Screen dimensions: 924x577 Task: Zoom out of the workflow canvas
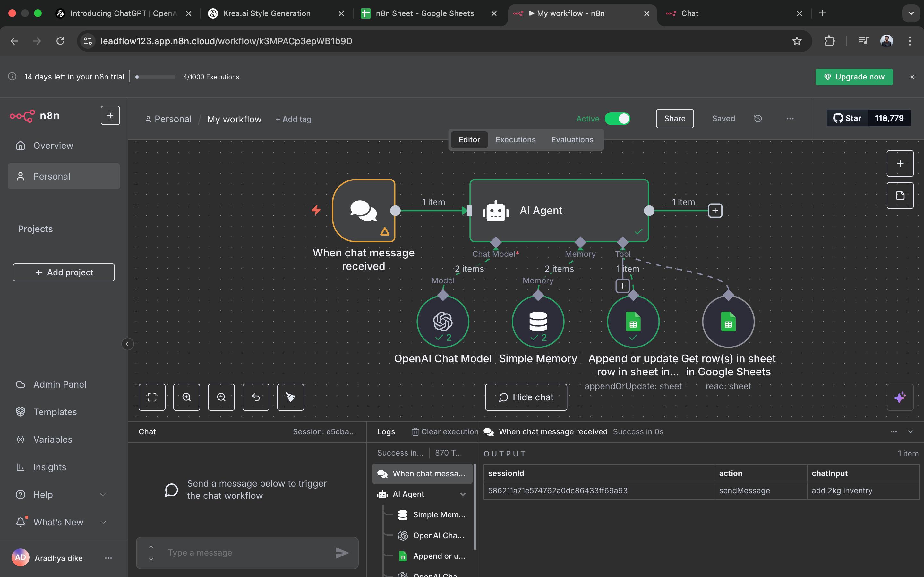point(221,397)
